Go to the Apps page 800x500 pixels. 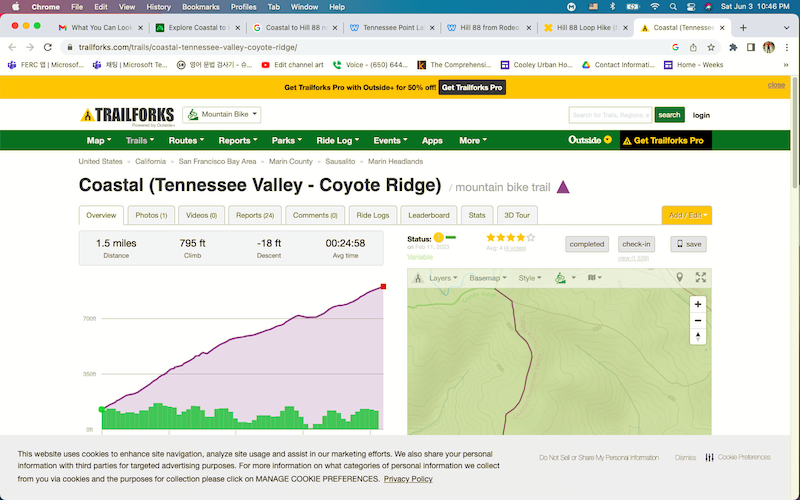[x=432, y=140]
